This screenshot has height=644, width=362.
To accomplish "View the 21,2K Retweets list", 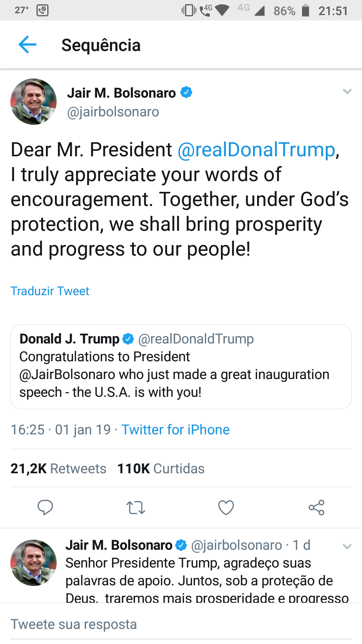I will click(58, 469).
